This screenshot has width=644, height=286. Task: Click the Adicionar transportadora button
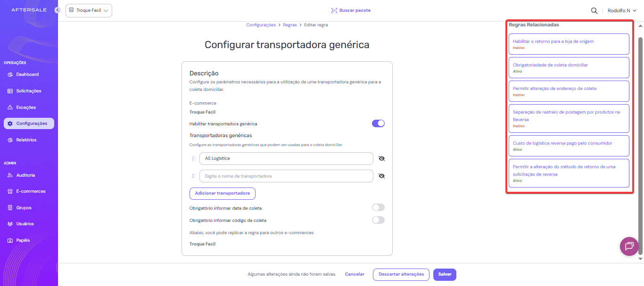tap(223, 193)
